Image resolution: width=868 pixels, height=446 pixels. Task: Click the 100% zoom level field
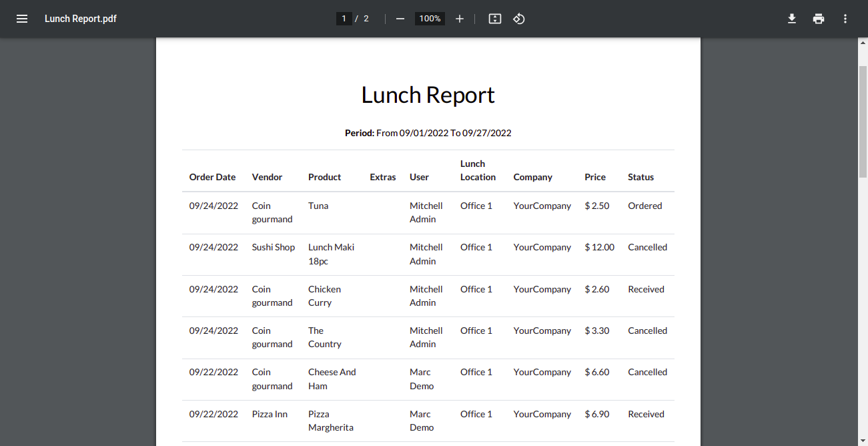click(430, 19)
